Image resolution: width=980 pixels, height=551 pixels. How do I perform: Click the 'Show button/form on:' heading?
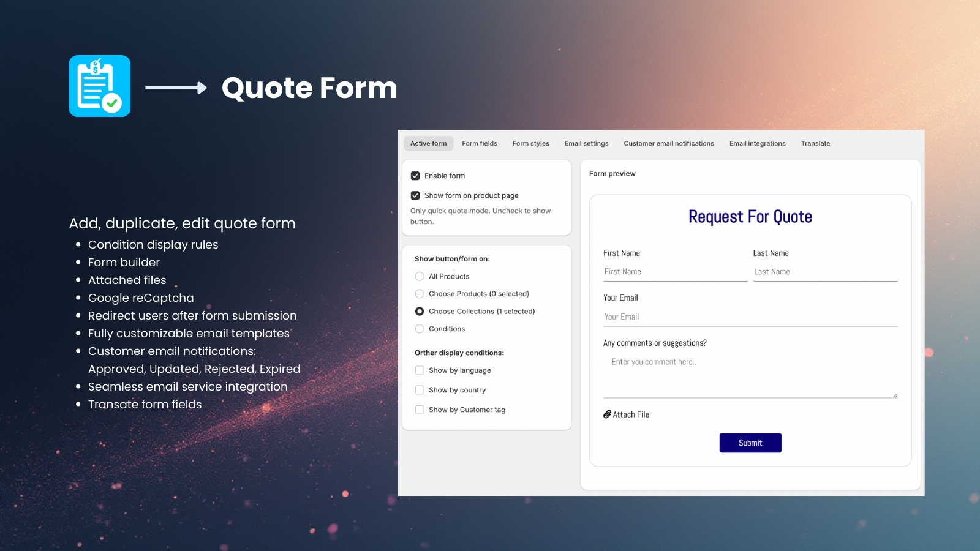point(452,259)
